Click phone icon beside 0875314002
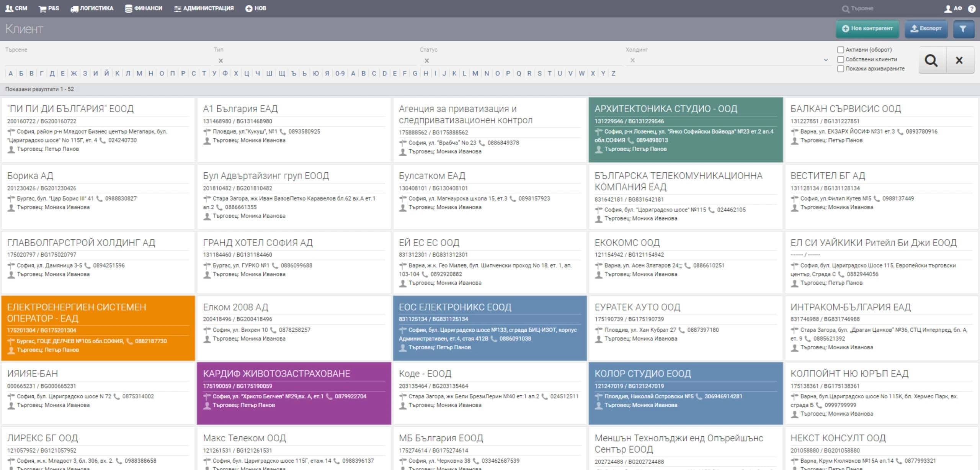Image resolution: width=980 pixels, height=470 pixels. tap(117, 396)
